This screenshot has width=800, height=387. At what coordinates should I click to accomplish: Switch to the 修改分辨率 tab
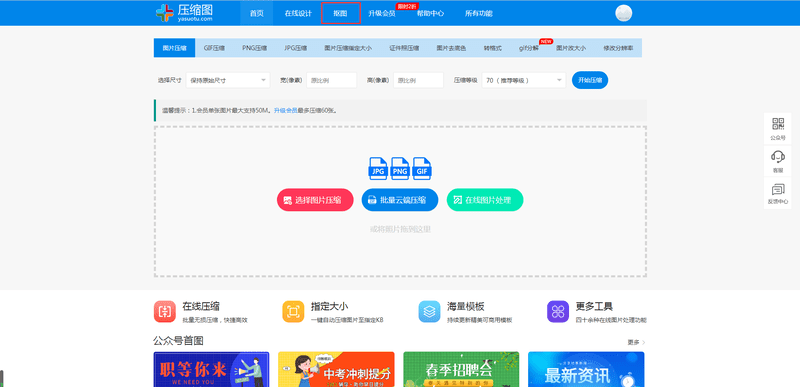[x=618, y=47]
